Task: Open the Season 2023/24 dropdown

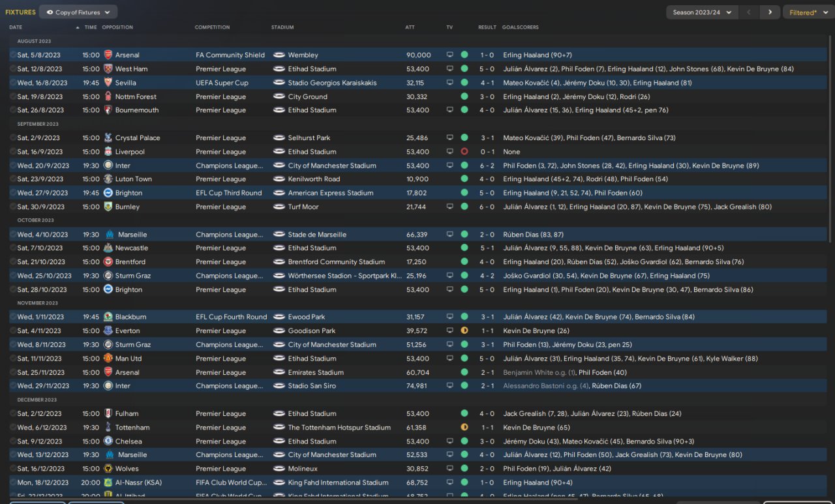Action: [x=702, y=12]
